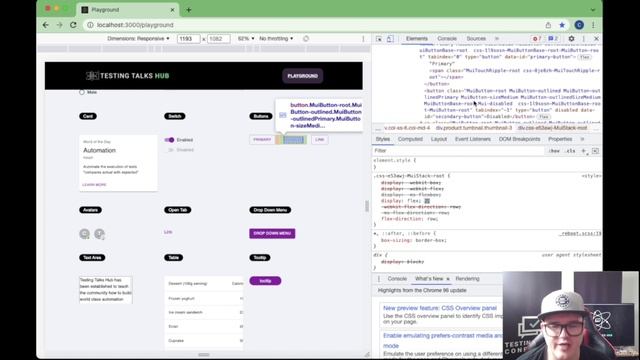The width and height of the screenshot is (640, 360).
Task: Toggle the .cls class editor button
Action: tap(571, 151)
